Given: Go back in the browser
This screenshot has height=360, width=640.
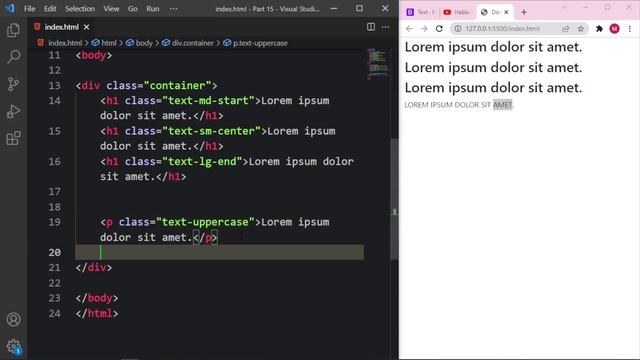Looking at the screenshot, I should (409, 29).
